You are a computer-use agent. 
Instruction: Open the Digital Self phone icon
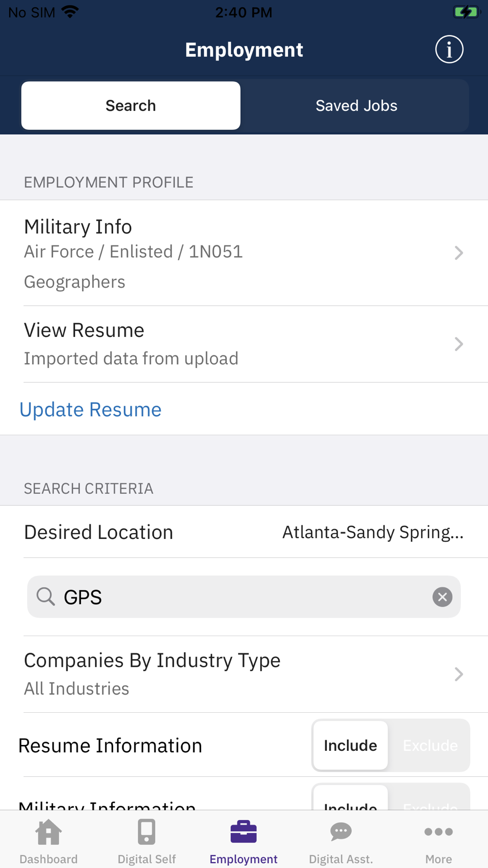[146, 832]
